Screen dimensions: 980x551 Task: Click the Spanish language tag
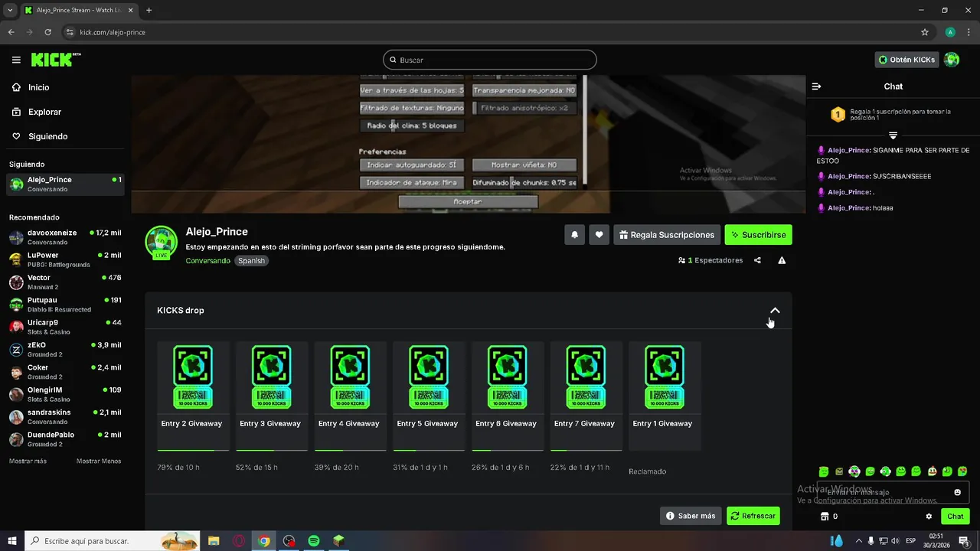[251, 260]
